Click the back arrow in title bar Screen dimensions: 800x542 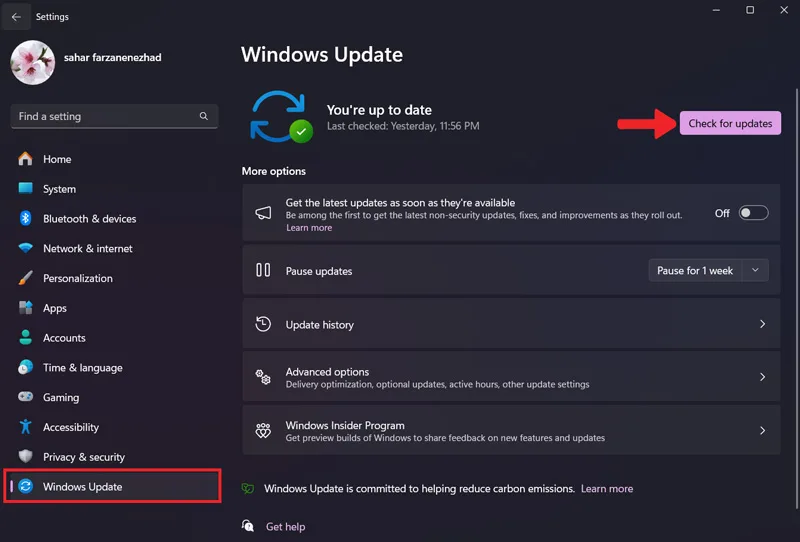click(x=16, y=17)
